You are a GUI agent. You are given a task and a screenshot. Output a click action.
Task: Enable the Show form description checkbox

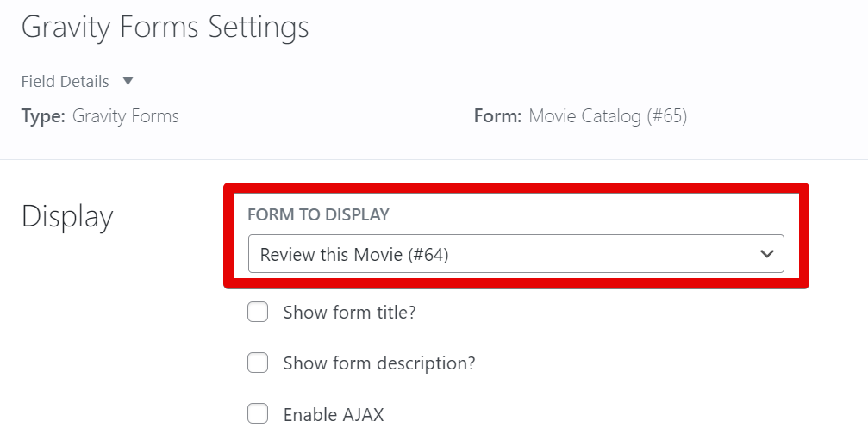click(258, 363)
